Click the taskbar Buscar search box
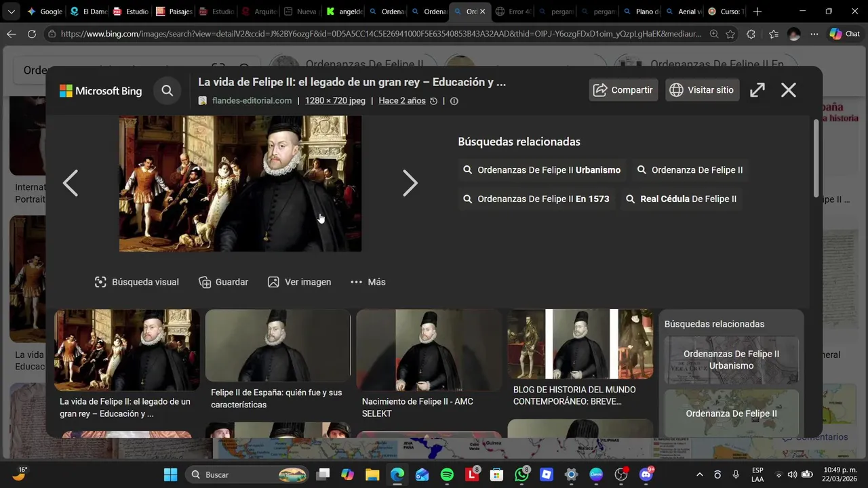Image resolution: width=868 pixels, height=488 pixels. (x=248, y=474)
